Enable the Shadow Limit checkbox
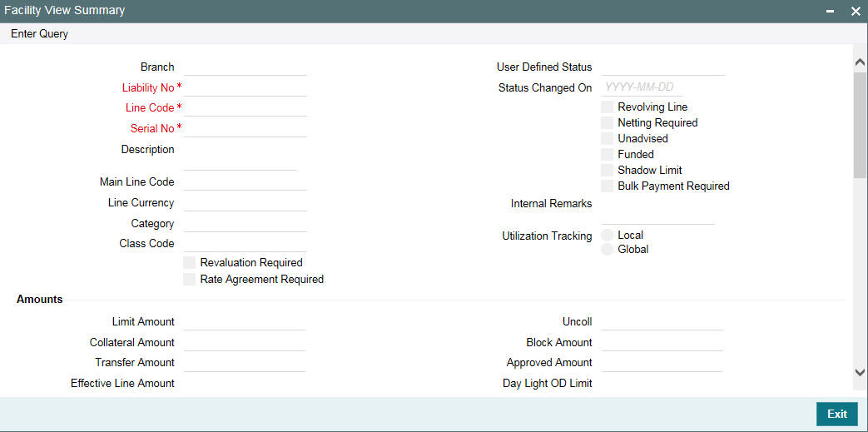 pos(608,170)
